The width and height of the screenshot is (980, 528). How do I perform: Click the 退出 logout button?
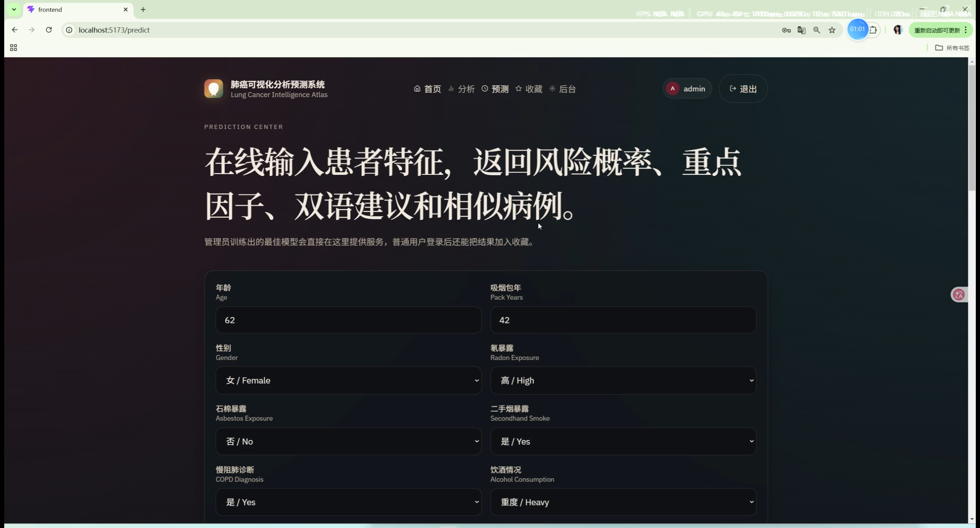tap(743, 89)
